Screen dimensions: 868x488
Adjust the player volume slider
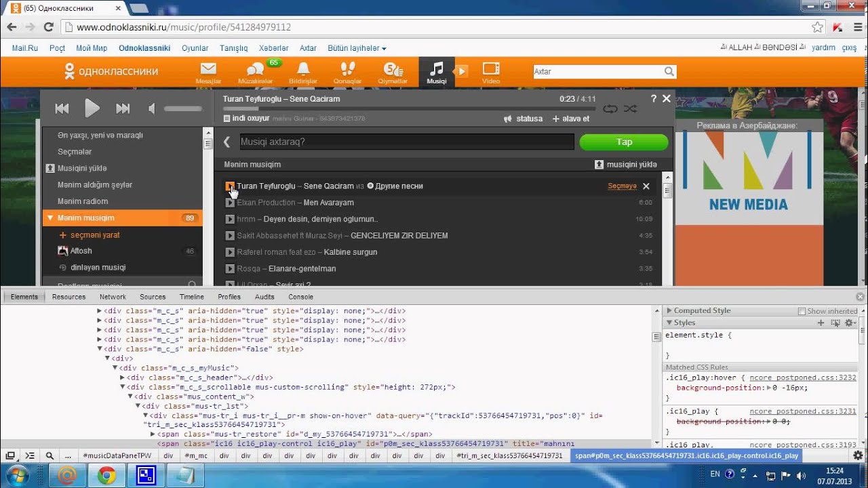[183, 108]
